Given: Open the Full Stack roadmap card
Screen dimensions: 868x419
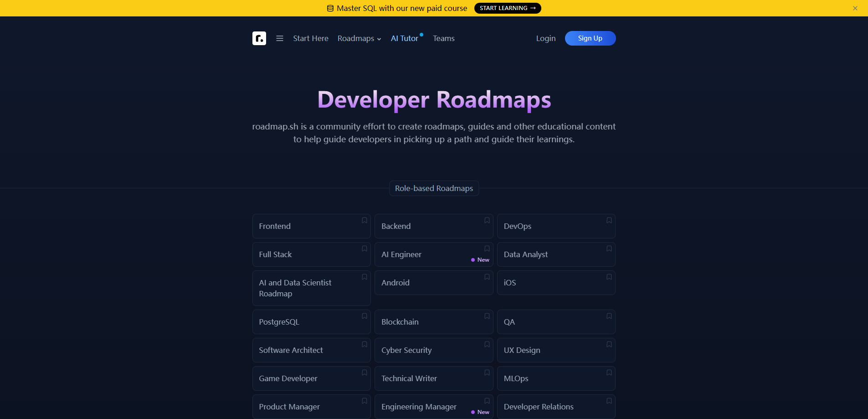Looking at the screenshot, I should point(301,254).
